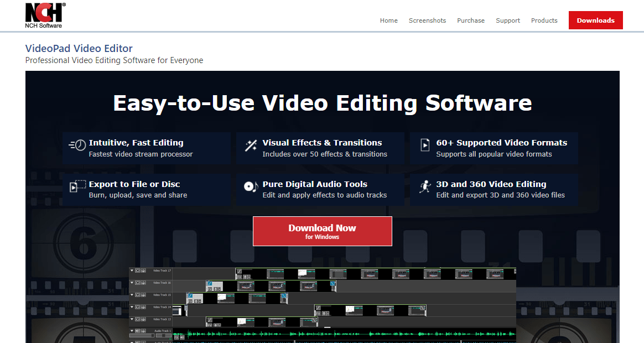Adjust the Audio Track 1 pan slider
The image size is (644, 343).
[164, 335]
